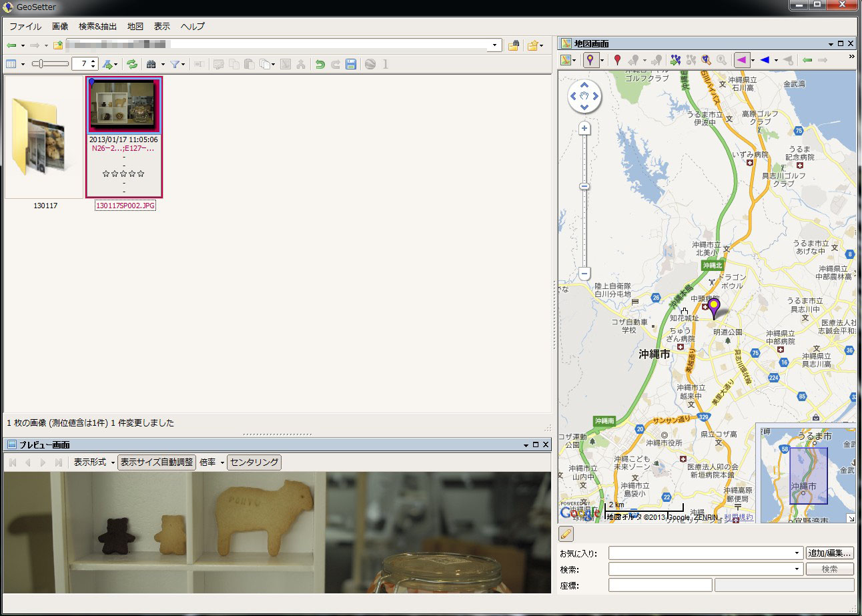Click the 利用規約 link on the map
The width and height of the screenshot is (862, 616).
point(739,517)
